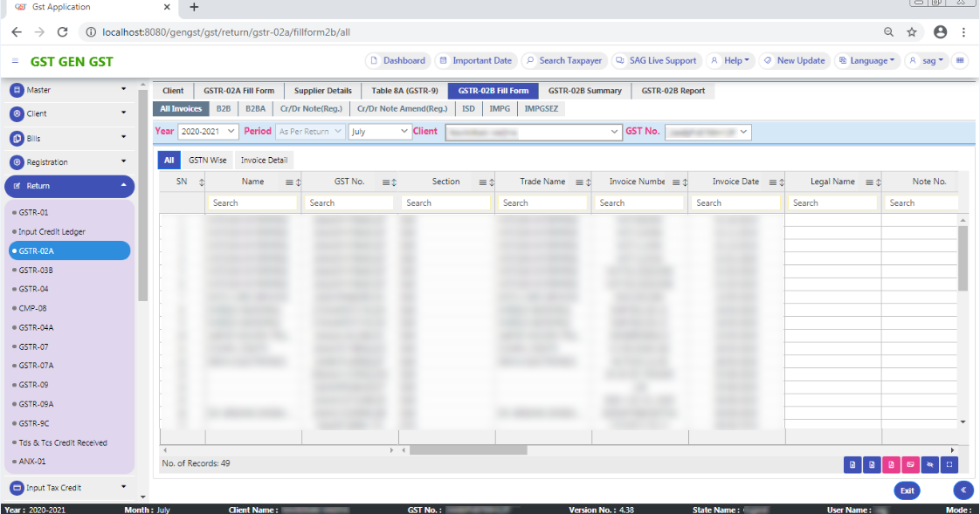Switch to the GSTR-02B Summary tab

pyautogui.click(x=584, y=91)
